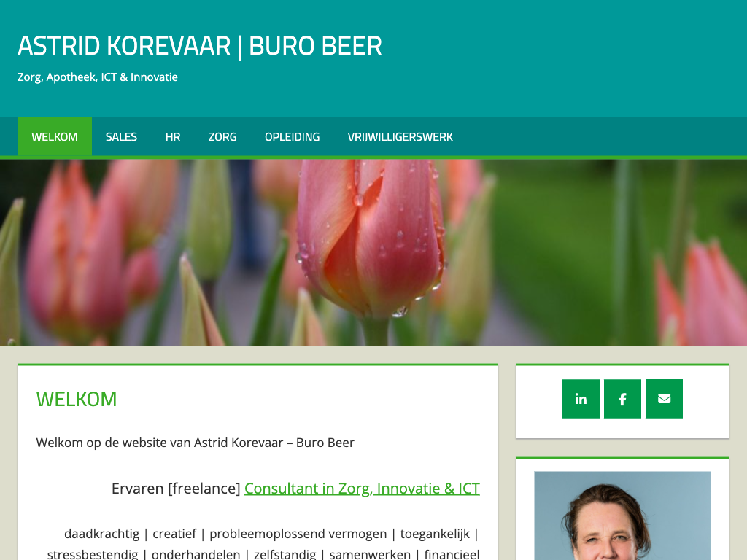Click the tulip header banner image
The height and width of the screenshot is (560, 747).
click(x=373, y=253)
